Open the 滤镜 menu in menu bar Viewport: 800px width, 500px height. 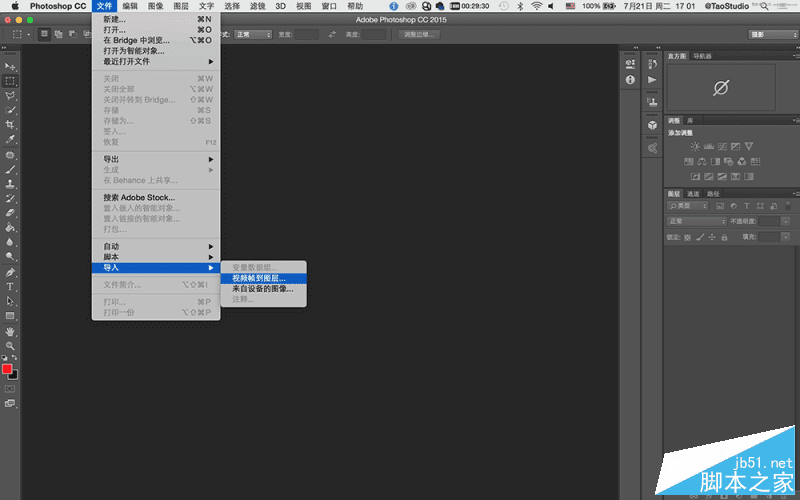pos(258,6)
